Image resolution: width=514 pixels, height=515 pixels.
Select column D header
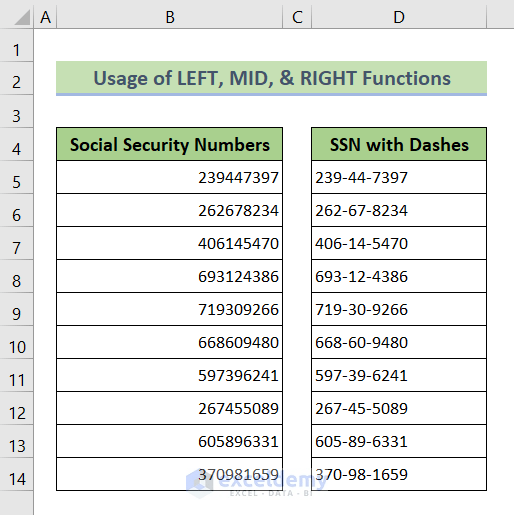399,17
